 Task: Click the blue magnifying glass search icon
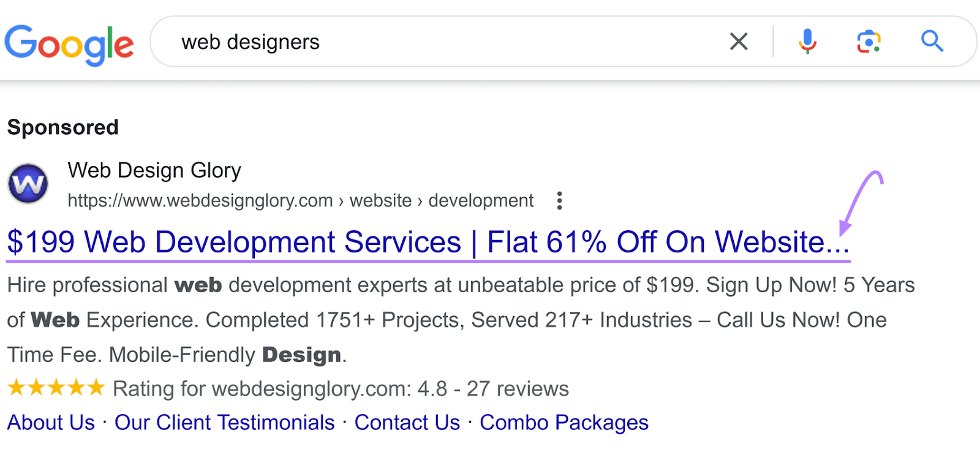coord(932,42)
